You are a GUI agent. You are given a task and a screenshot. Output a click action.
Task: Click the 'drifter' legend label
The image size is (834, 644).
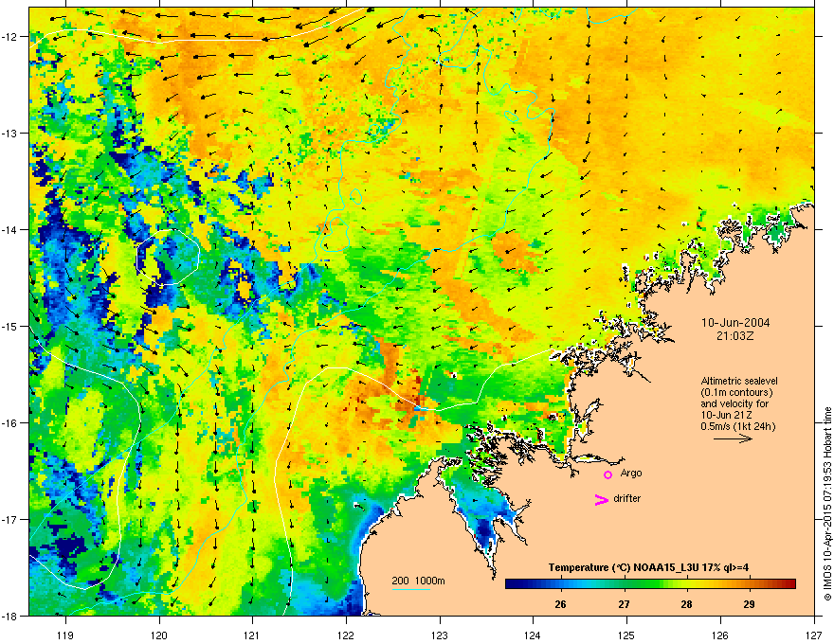coord(626,498)
